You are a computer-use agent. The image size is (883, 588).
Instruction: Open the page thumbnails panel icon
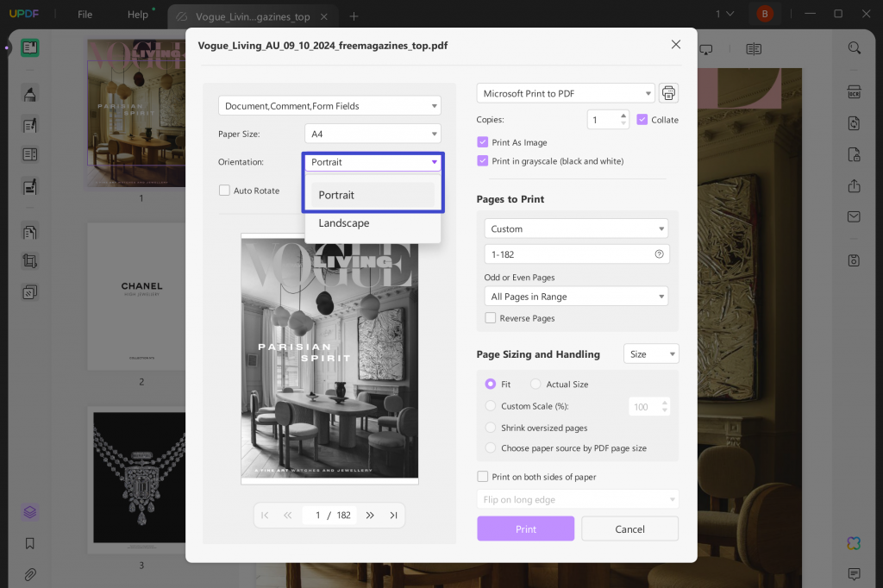(x=30, y=49)
